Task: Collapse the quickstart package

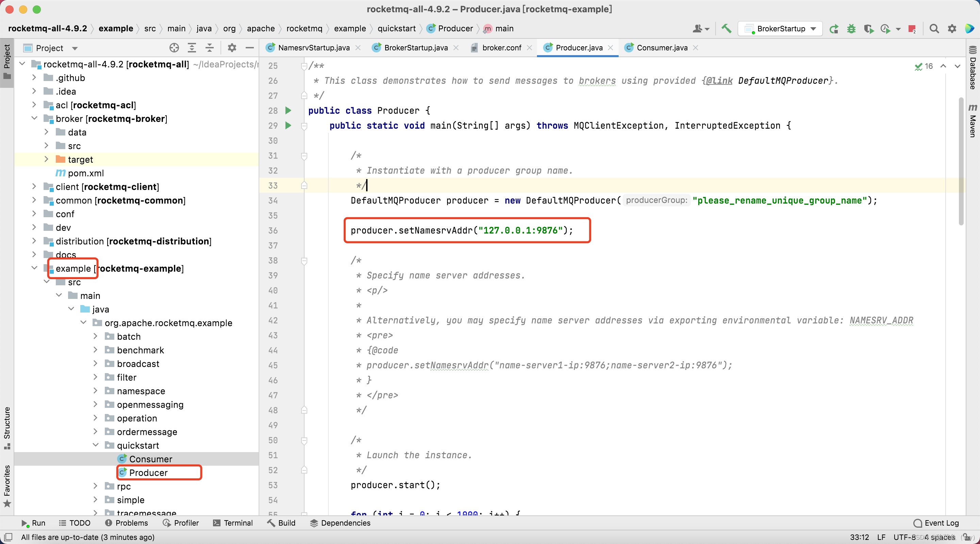Action: point(96,445)
